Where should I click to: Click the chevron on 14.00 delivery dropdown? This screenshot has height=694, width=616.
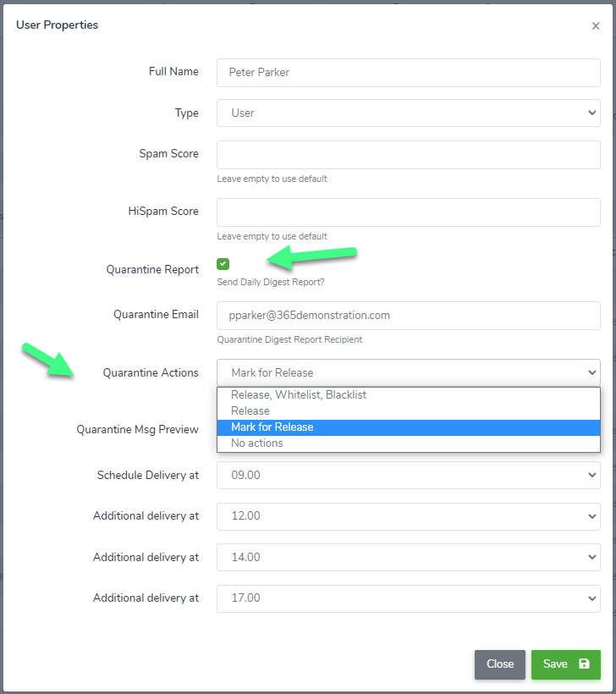point(591,557)
